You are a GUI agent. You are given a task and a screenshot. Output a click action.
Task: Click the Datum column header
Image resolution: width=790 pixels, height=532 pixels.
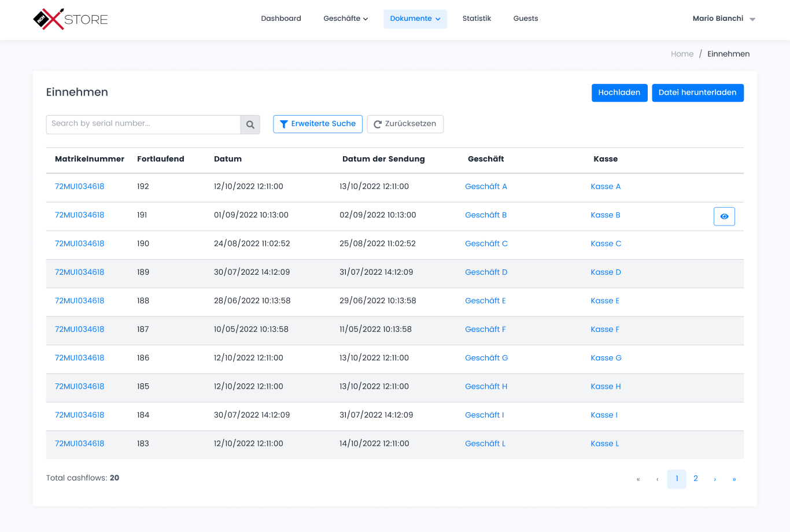point(228,159)
